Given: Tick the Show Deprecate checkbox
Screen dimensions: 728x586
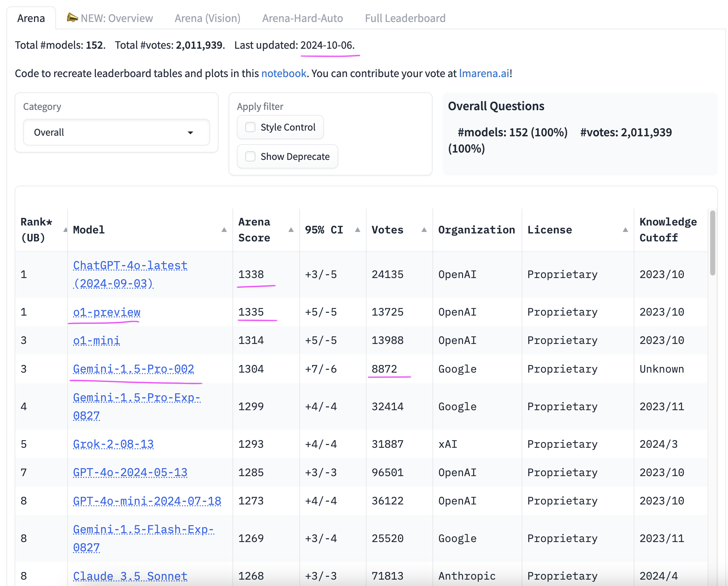Looking at the screenshot, I should tap(250, 156).
